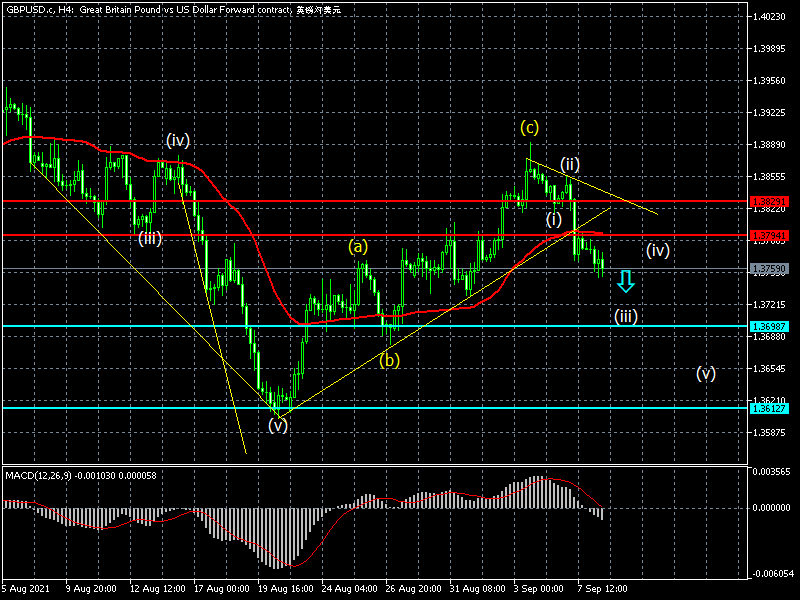The height and width of the screenshot is (600, 800).
Task: Select the yellow (b) wave label
Action: (390, 360)
